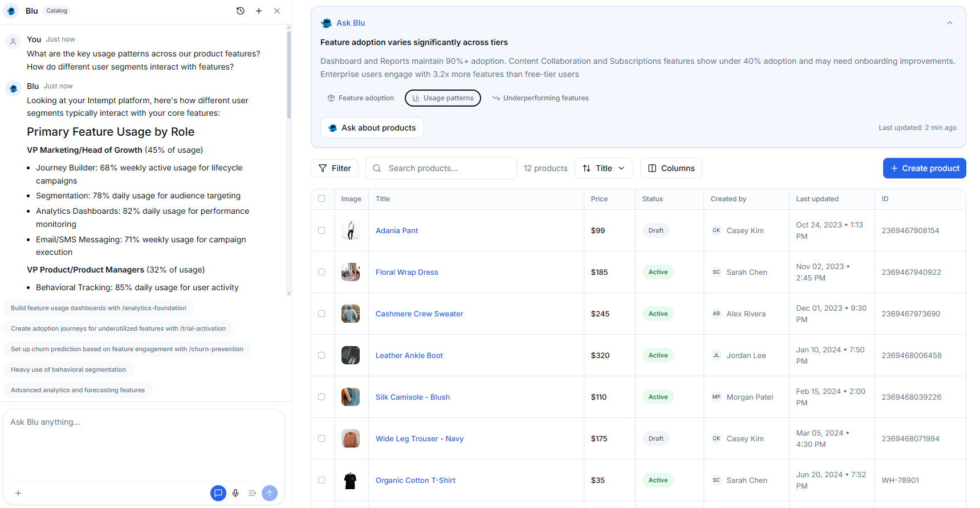Viewport: 980px width, 508px height.
Task: Close the Blu chat panel
Action: [277, 11]
